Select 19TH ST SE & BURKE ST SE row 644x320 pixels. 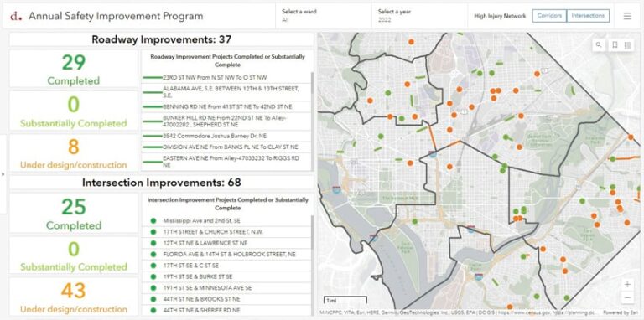pyautogui.click(x=227, y=277)
